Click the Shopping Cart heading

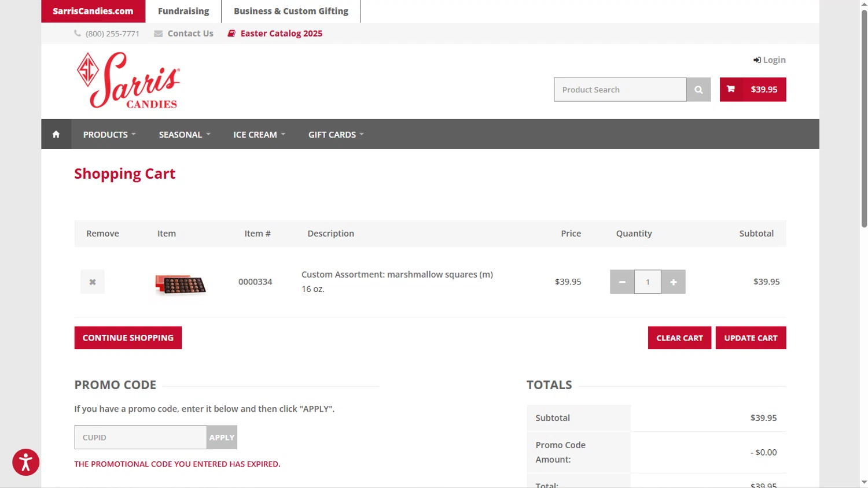tap(124, 173)
